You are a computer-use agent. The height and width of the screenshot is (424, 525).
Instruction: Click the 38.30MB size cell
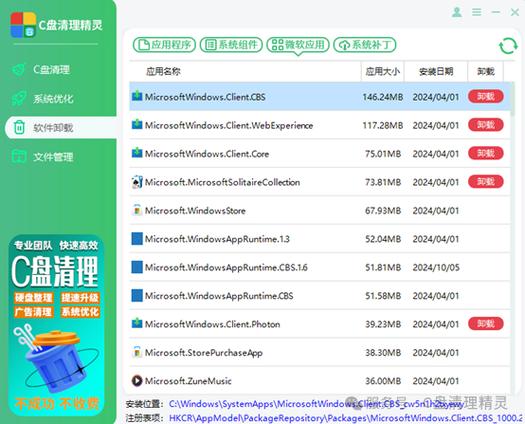[x=383, y=353]
